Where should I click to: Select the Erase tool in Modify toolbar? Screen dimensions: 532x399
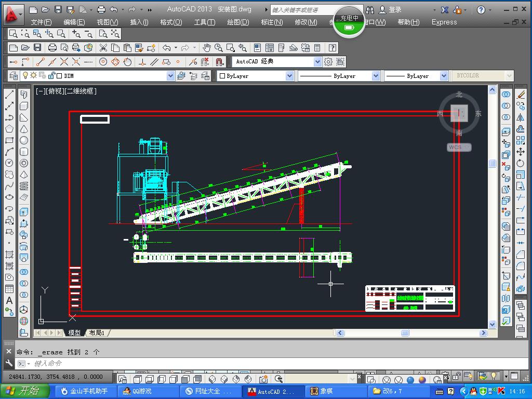pyautogui.click(x=521, y=95)
